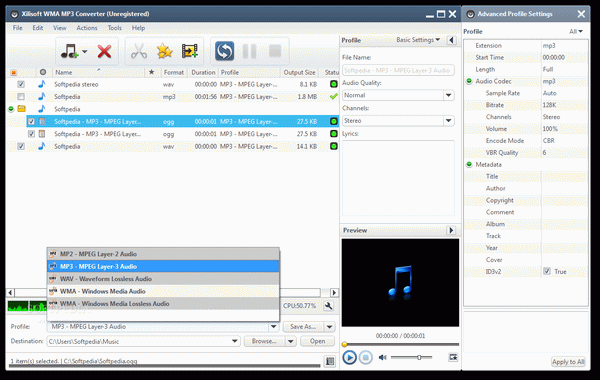Click the play button in the Preview player
Screen dimensions: 600x380
click(349, 357)
